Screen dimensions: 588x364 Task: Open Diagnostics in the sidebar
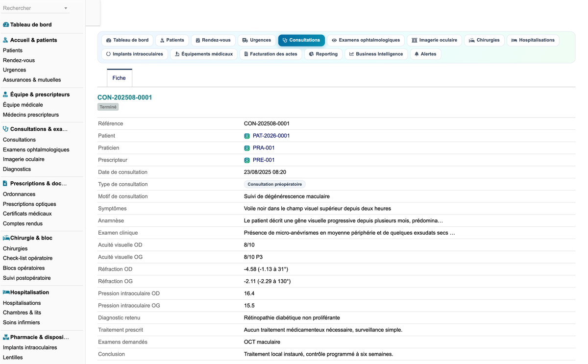coord(17,169)
